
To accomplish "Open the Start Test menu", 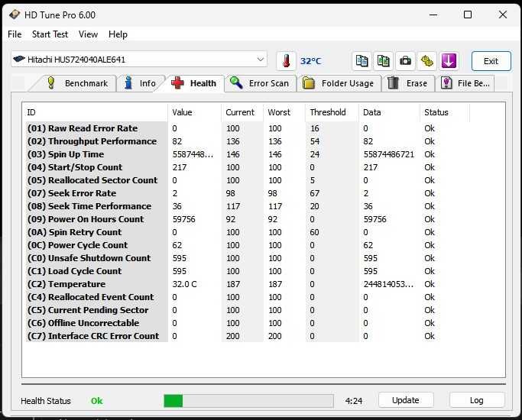I will pos(50,34).
